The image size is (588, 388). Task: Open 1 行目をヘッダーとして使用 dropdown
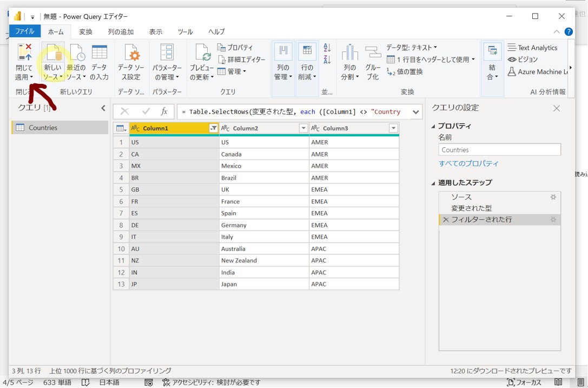(431, 60)
